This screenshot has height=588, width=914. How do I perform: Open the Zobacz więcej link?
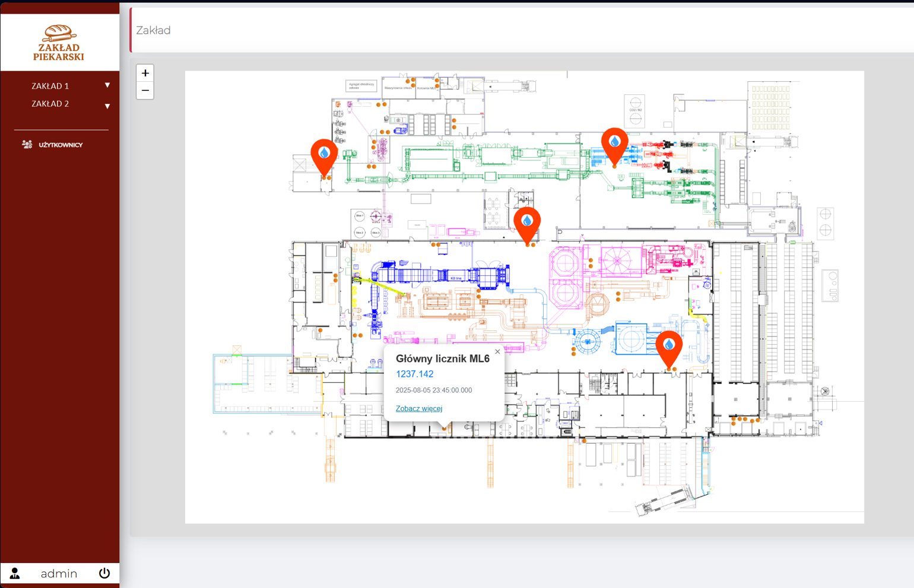[418, 408]
